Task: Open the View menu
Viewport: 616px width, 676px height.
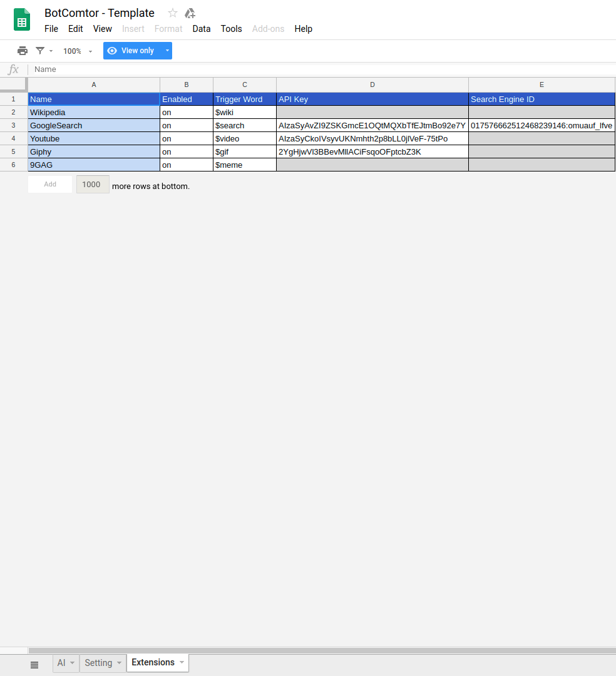Action: 103,29
